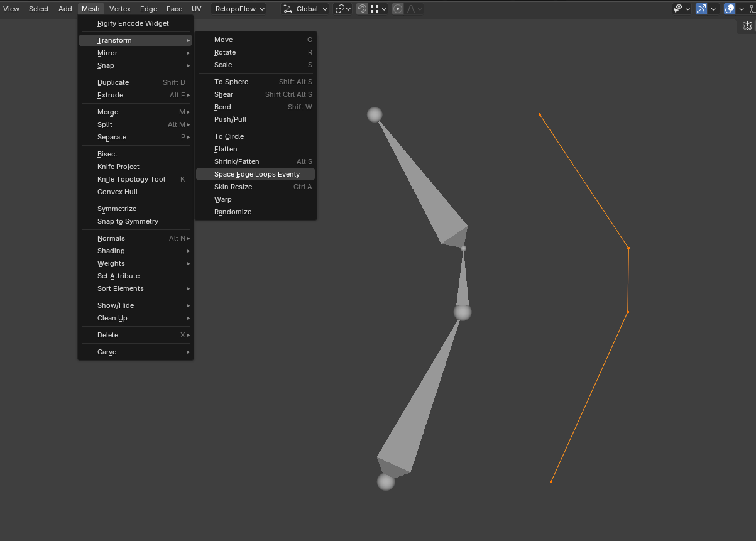Open the View menu
Screen dimensions: 756x541
pos(11,9)
